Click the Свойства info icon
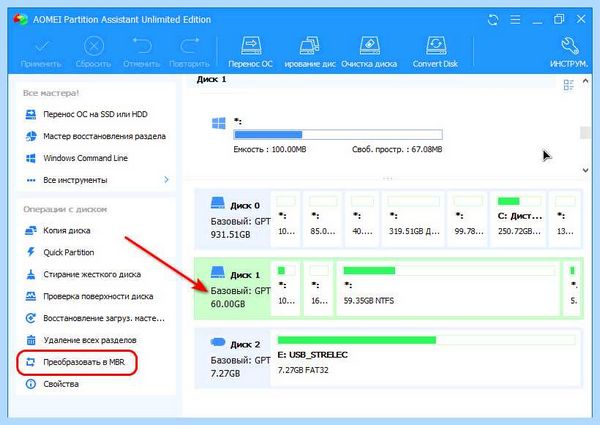 31,384
